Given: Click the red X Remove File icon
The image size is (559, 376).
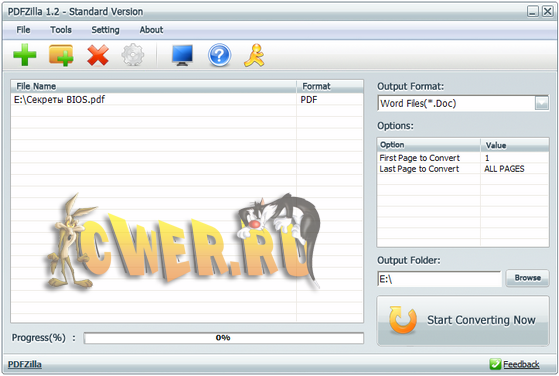Looking at the screenshot, I should [x=98, y=55].
